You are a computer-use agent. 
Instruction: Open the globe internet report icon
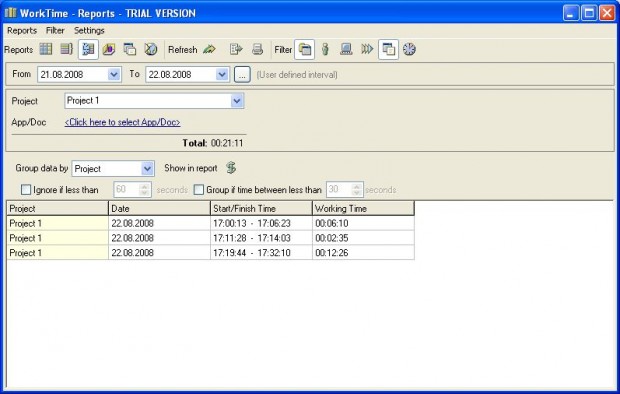pos(151,49)
